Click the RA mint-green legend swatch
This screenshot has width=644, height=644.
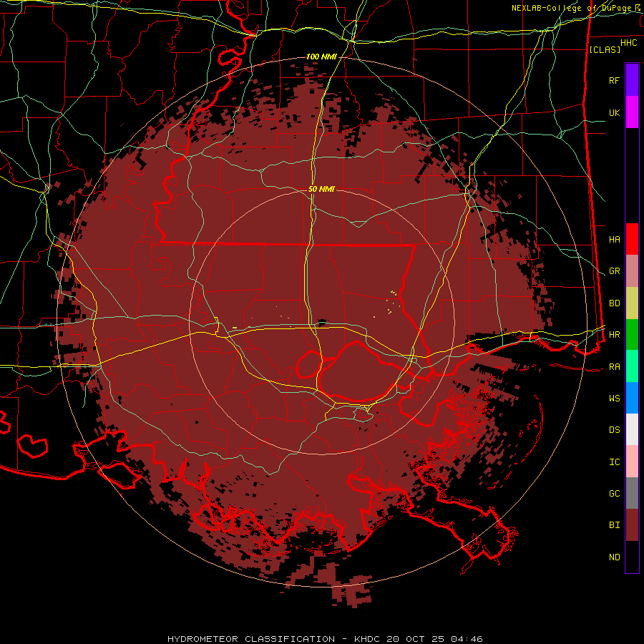coord(632,366)
